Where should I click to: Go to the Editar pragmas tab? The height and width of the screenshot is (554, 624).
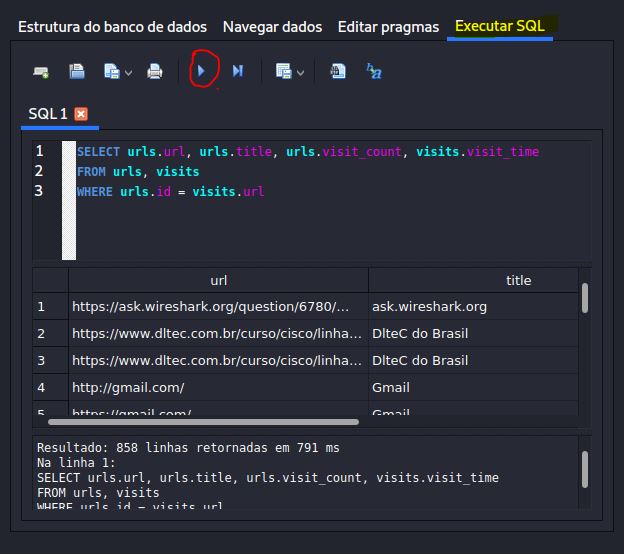(x=388, y=27)
